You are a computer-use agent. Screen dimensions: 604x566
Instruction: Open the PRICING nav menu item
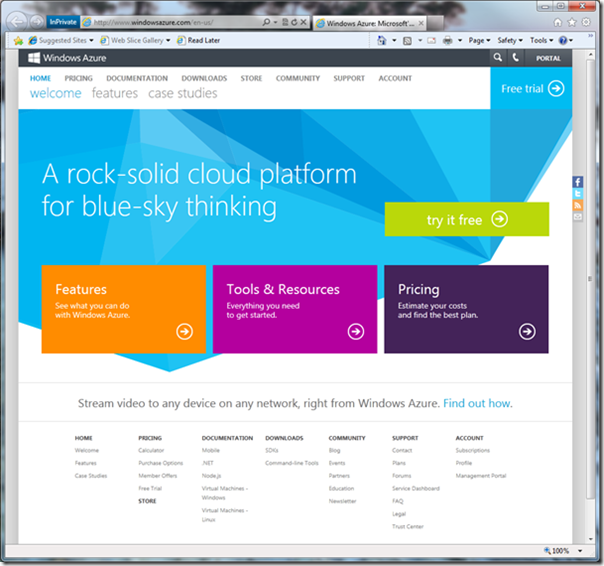[x=79, y=78]
